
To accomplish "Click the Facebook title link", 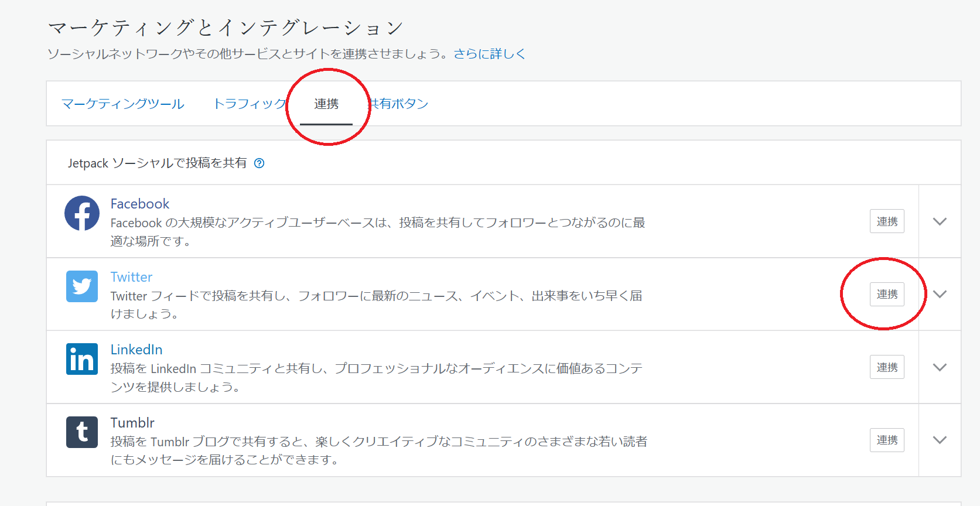I will click(x=140, y=204).
